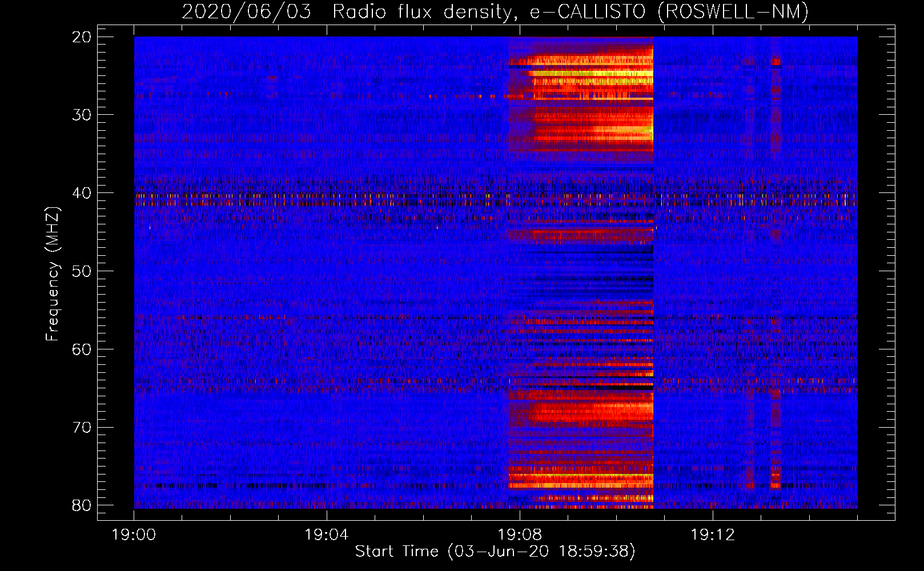Click the 19:00 time tick label
924x571 pixels.
click(x=134, y=535)
